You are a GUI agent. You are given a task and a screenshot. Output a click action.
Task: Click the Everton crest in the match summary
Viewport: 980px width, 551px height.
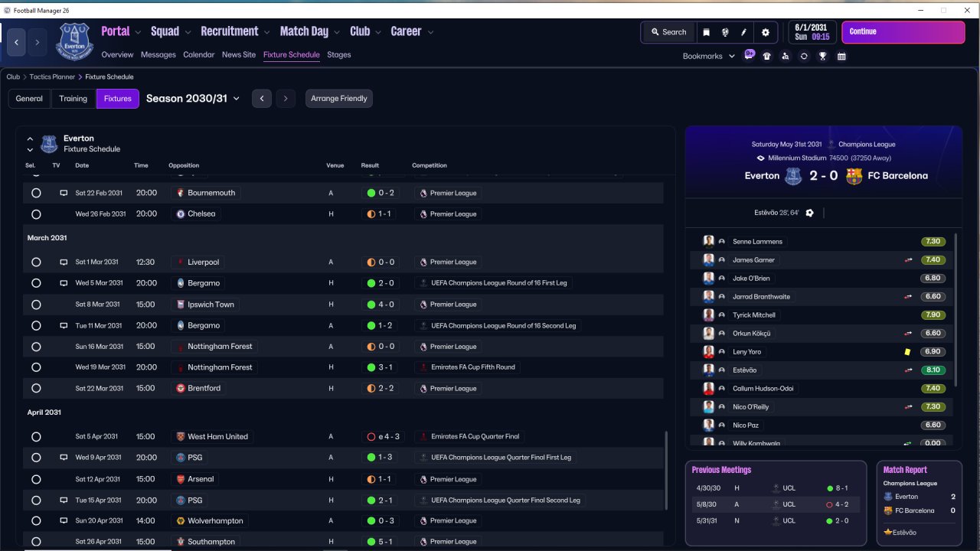[792, 176]
